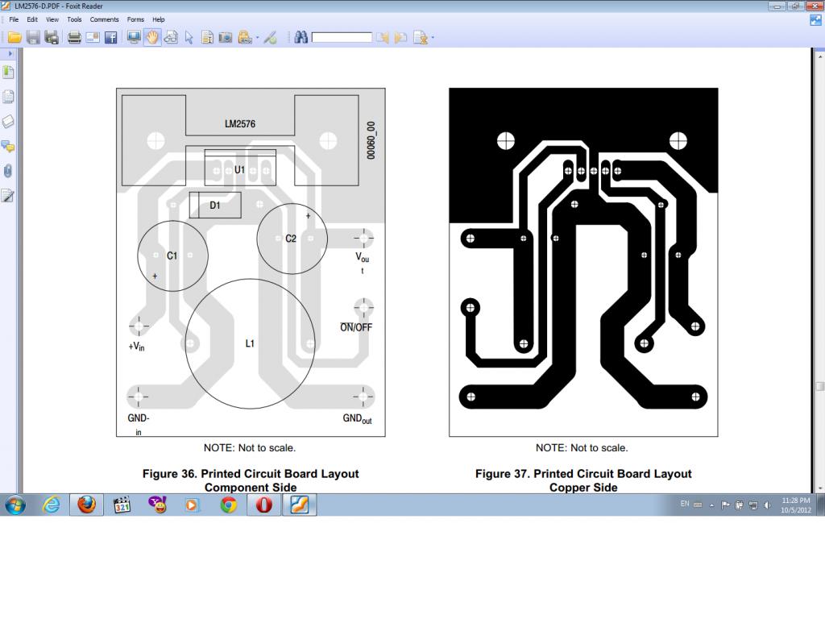This screenshot has height=644, width=825.
Task: Click the Save floppy disk icon
Action: 33,37
